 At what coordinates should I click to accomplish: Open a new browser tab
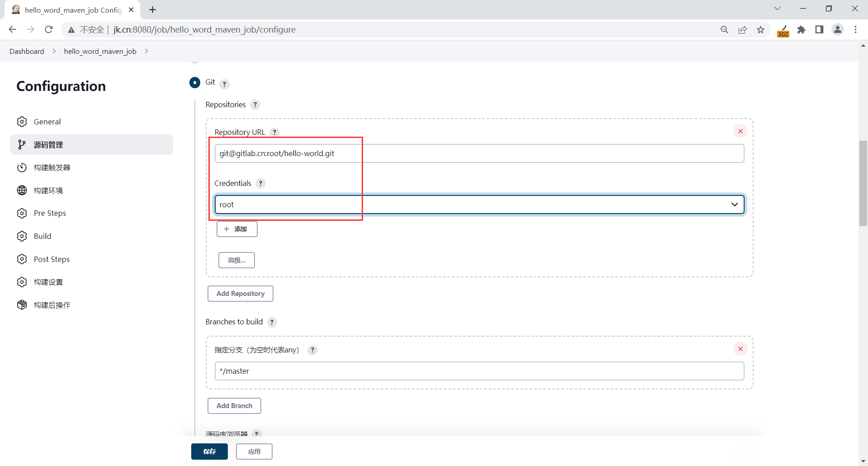click(x=153, y=10)
